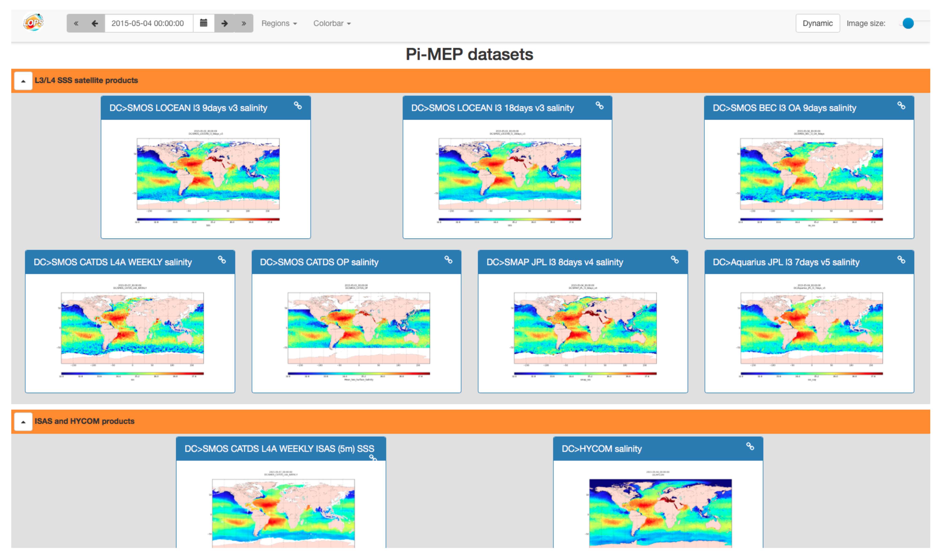Advance to next date with right arrow
This screenshot has height=560, width=939.
pos(225,23)
